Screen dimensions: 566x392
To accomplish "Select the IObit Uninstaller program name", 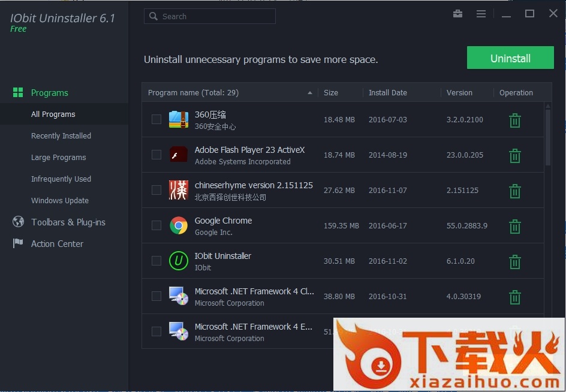I will click(x=223, y=256).
